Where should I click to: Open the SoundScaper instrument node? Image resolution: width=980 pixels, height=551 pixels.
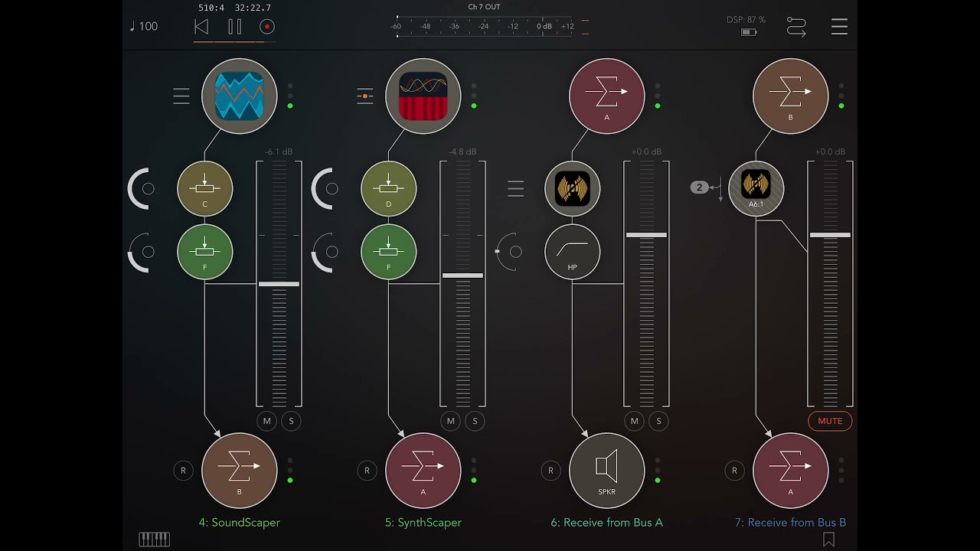pyautogui.click(x=240, y=96)
